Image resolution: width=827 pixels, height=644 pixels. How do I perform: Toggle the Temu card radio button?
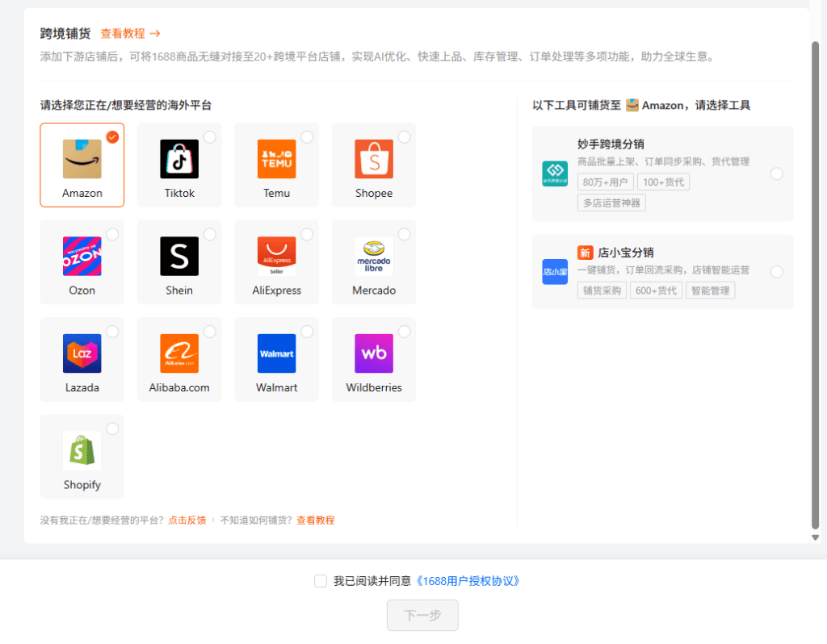[x=307, y=137]
